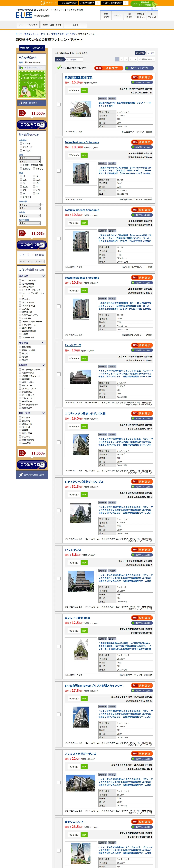
Task: Enable the ペット可 checkbox
Action: [20, 427]
